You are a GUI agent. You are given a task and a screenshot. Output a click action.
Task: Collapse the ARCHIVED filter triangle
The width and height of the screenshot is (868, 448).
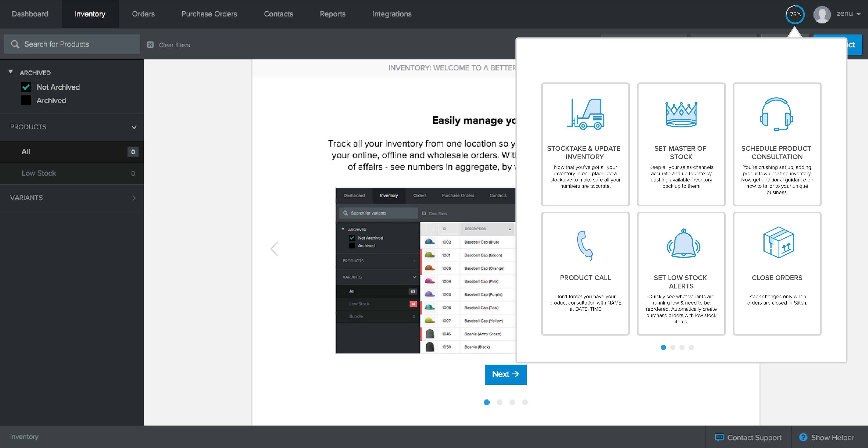coord(11,72)
